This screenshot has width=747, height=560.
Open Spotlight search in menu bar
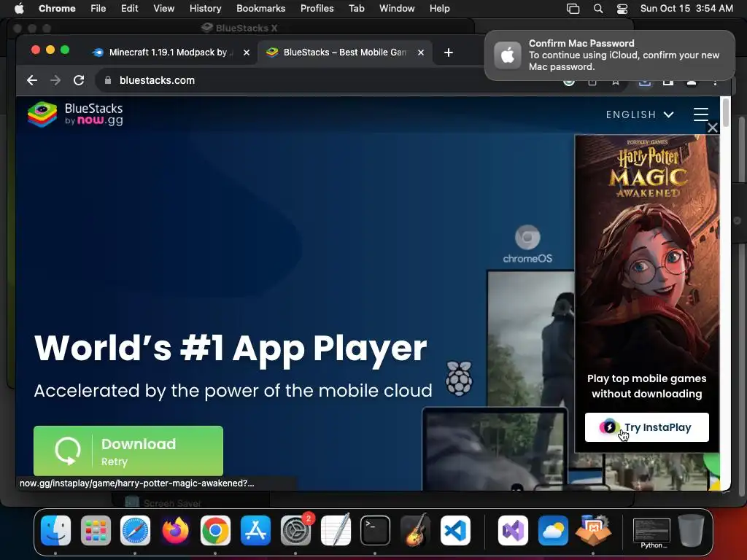(x=598, y=9)
